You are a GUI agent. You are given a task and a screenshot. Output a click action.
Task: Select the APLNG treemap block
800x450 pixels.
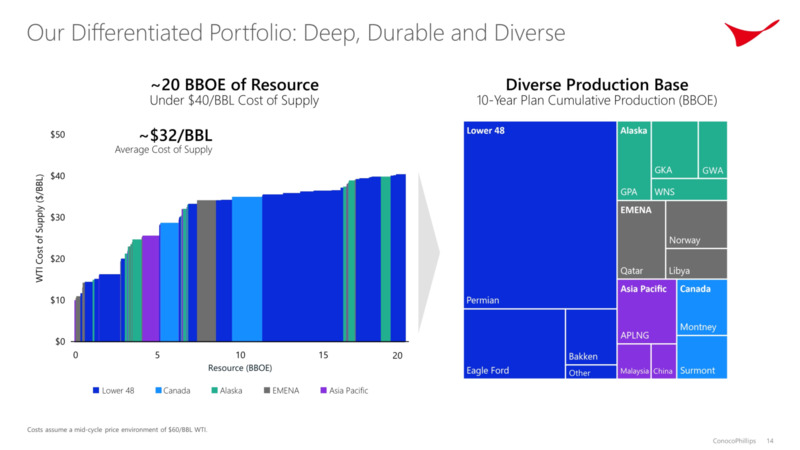(646, 311)
